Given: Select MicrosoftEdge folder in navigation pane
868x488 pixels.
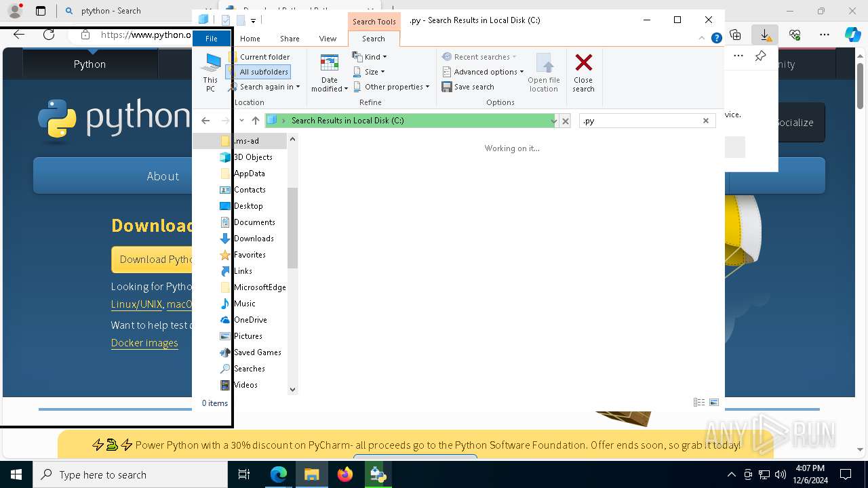Looking at the screenshot, I should click(260, 287).
